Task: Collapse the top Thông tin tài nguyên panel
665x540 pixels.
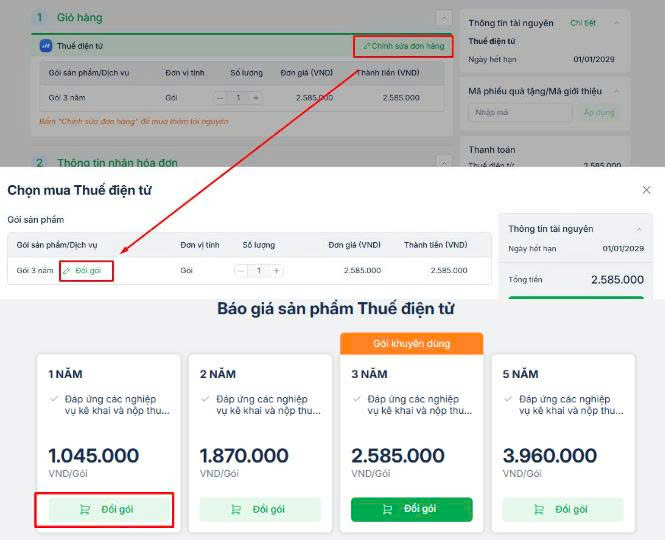Action: pyautogui.click(x=616, y=22)
